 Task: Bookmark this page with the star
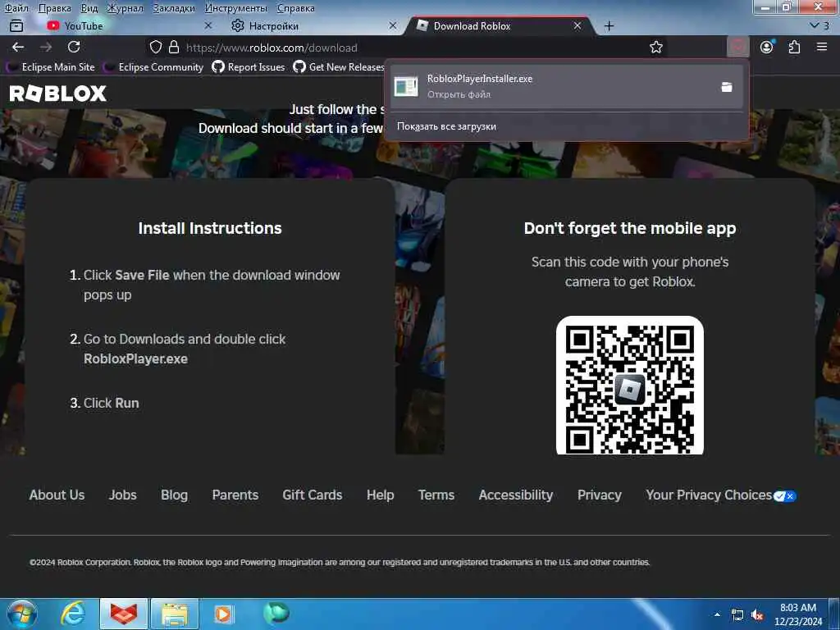pos(655,47)
